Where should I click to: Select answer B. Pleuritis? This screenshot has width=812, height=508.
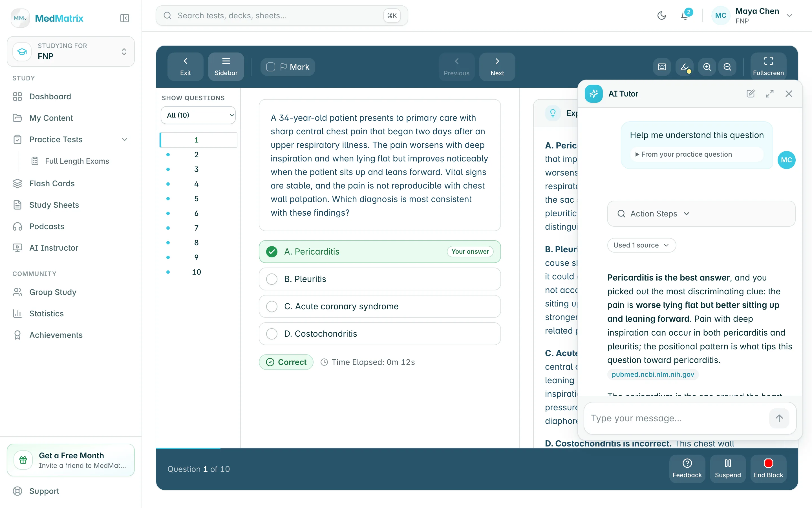(x=379, y=279)
